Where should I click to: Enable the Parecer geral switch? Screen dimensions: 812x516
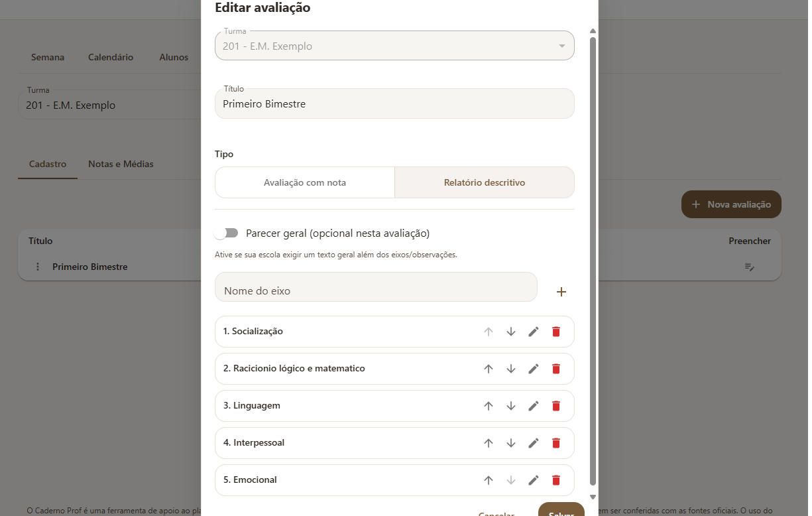[x=227, y=233]
